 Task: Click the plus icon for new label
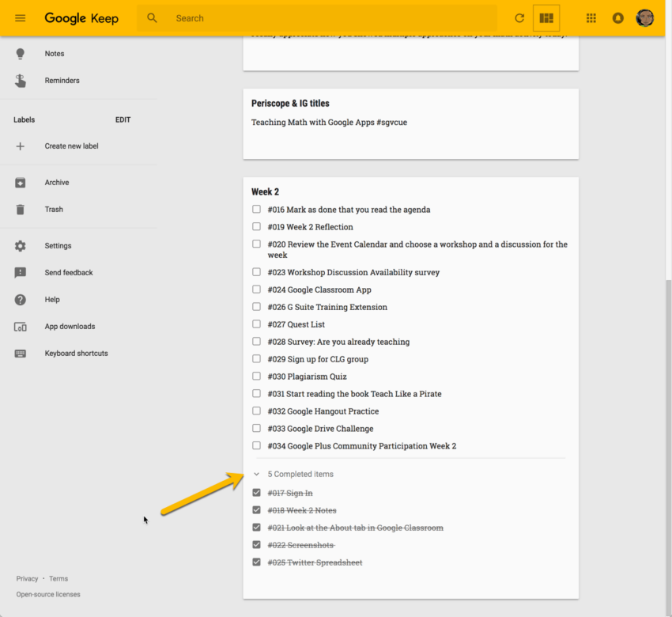[20, 146]
